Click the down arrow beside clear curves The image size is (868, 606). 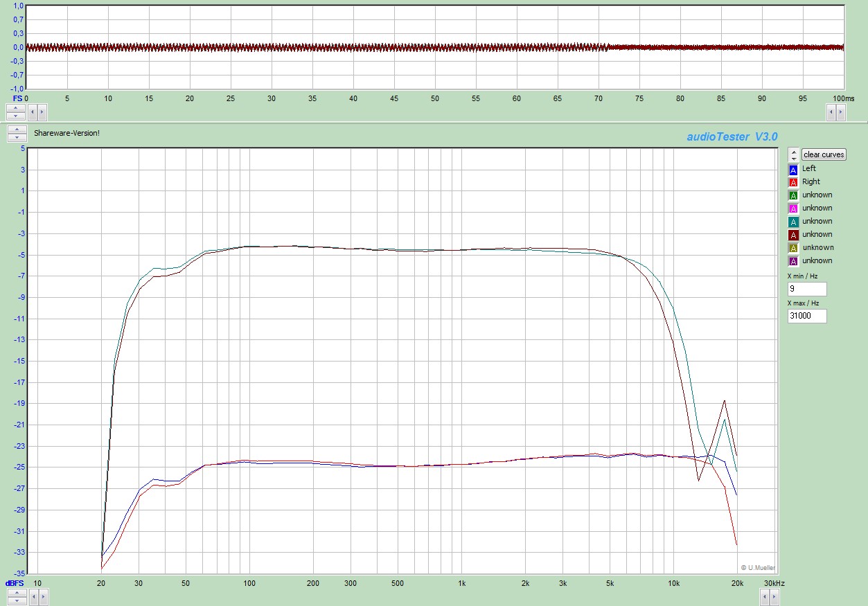point(794,158)
